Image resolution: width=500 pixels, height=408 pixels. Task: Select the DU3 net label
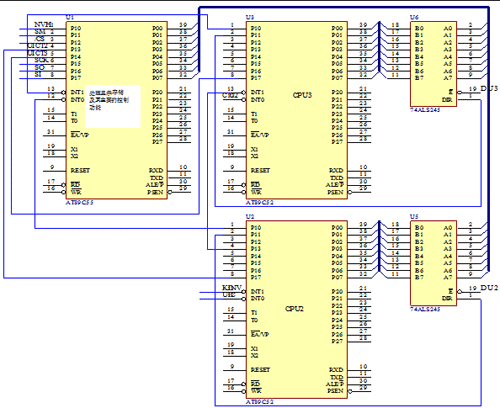(489, 88)
